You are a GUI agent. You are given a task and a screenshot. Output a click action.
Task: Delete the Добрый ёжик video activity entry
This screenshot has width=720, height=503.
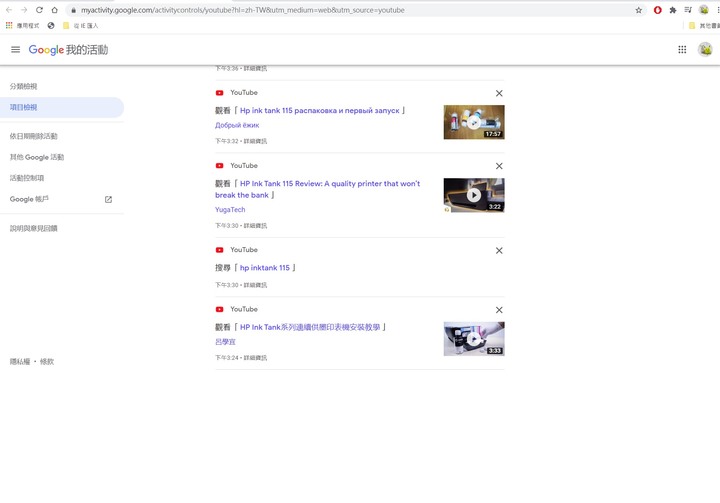[x=499, y=93]
